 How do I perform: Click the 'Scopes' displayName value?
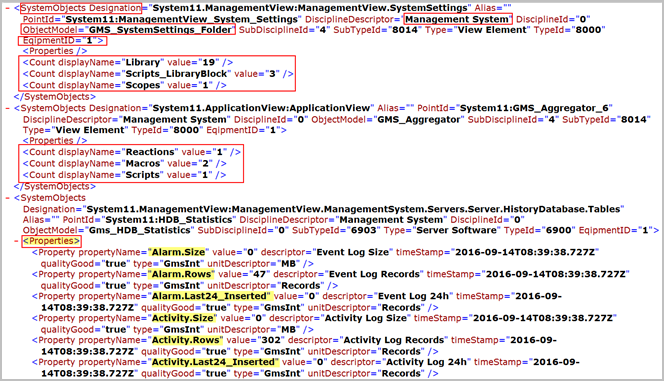coord(143,86)
